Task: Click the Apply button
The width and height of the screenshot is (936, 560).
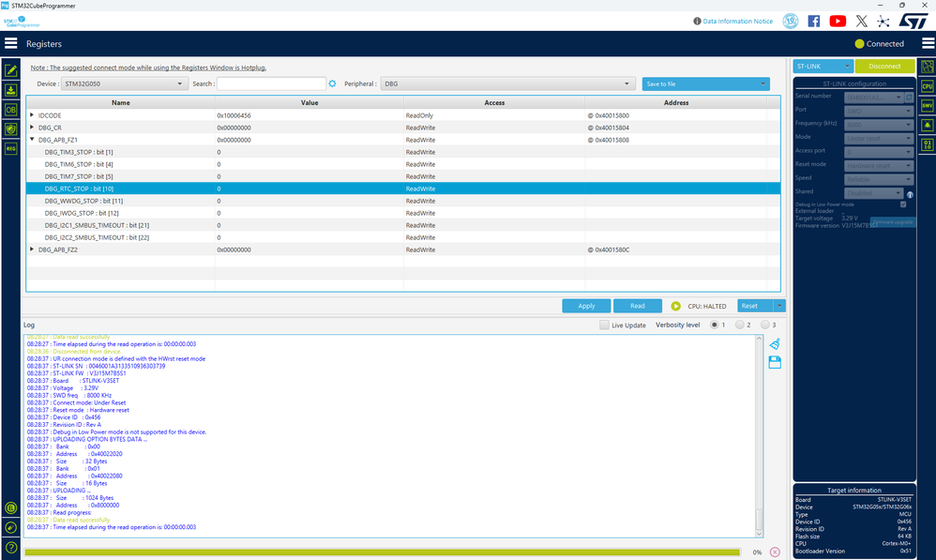Action: (x=586, y=306)
